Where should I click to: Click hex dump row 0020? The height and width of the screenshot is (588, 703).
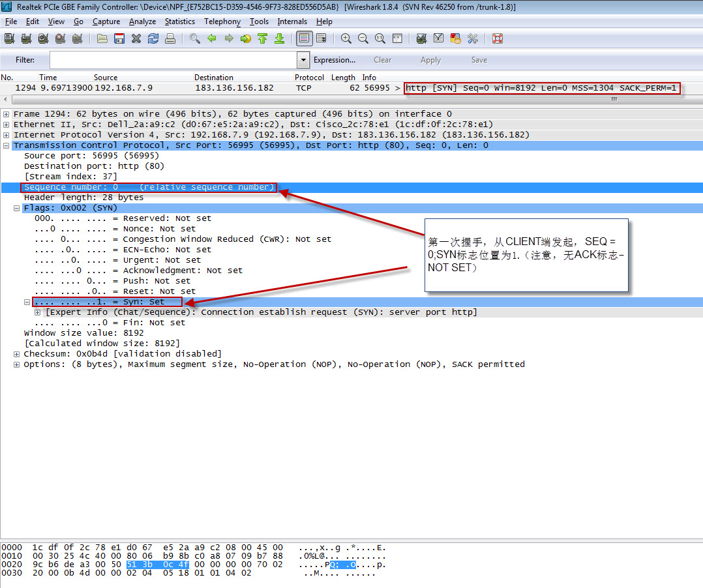click(x=194, y=565)
